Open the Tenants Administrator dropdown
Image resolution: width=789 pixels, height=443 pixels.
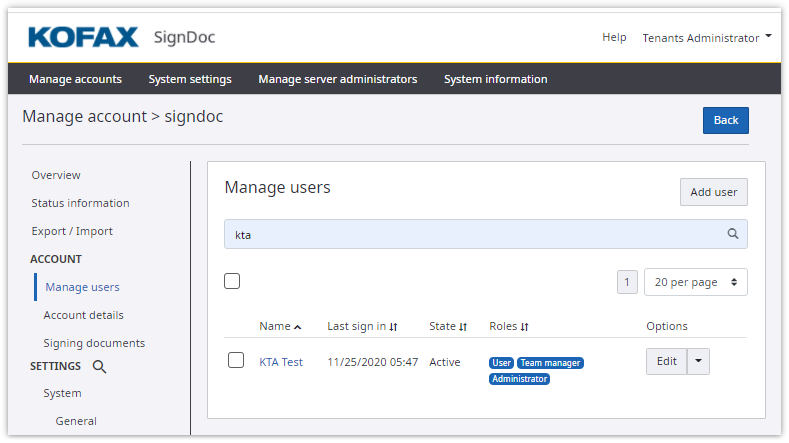click(707, 38)
